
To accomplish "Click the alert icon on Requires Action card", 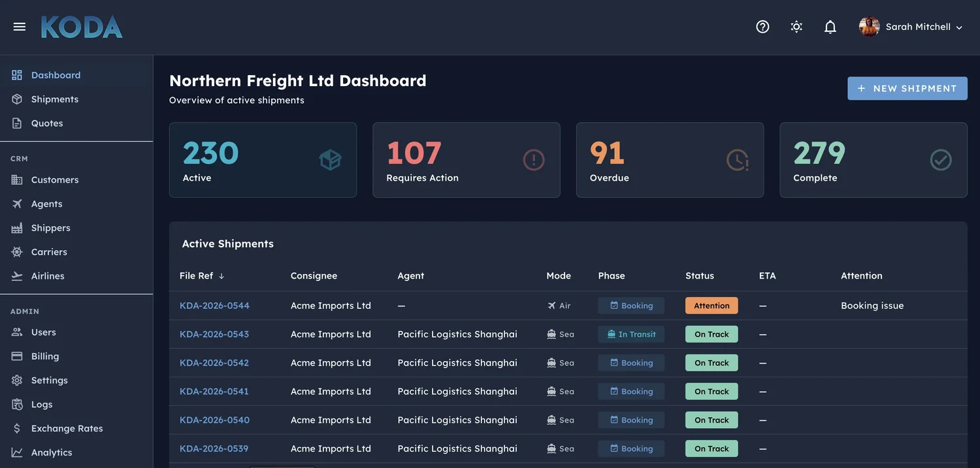I will click(x=534, y=160).
